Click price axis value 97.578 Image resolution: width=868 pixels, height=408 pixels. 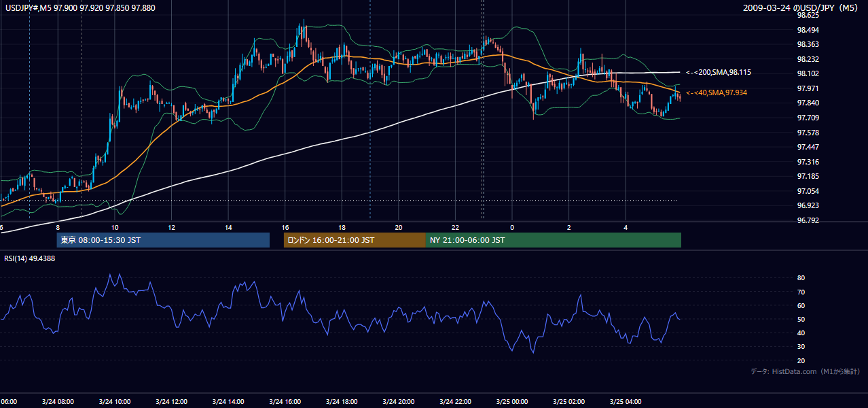[808, 133]
